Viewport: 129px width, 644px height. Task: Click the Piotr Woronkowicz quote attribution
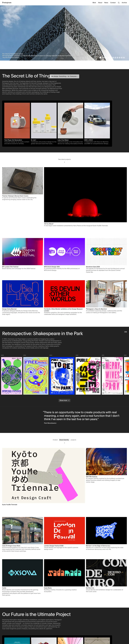[x=50, y=423]
